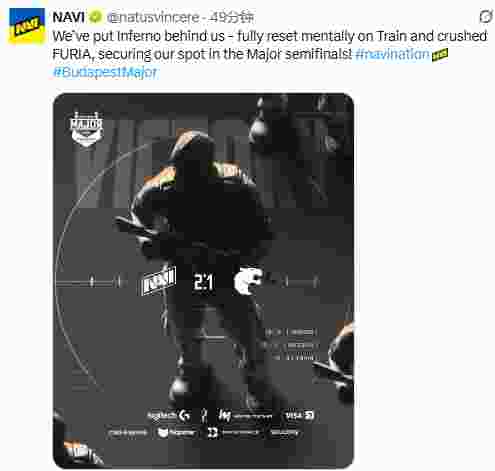Image resolution: width=495 pixels, height=471 pixels.
Task: Click the FURIA panther logo beside the score
Action: (248, 281)
